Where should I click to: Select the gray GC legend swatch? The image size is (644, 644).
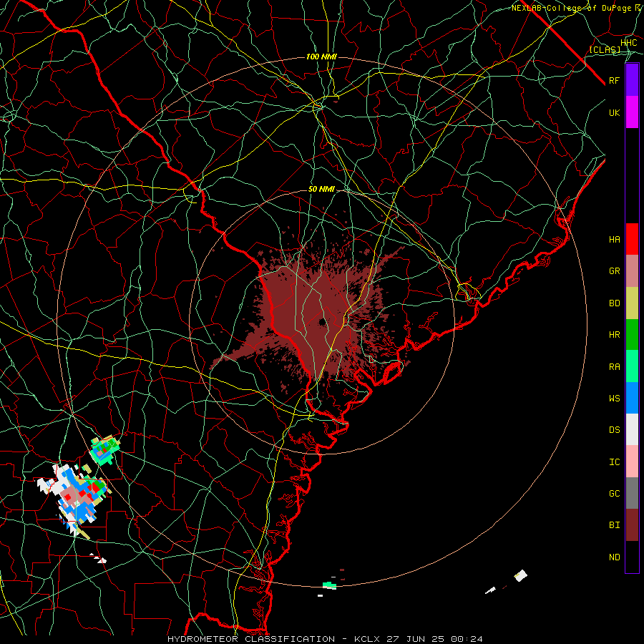pos(632,493)
